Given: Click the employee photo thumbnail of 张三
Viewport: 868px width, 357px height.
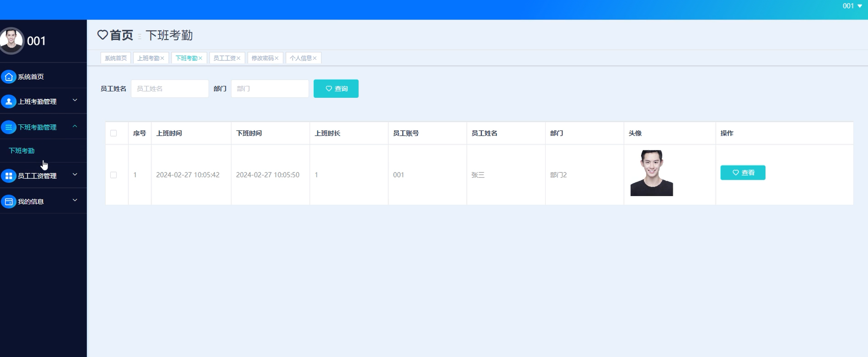Looking at the screenshot, I should point(652,173).
